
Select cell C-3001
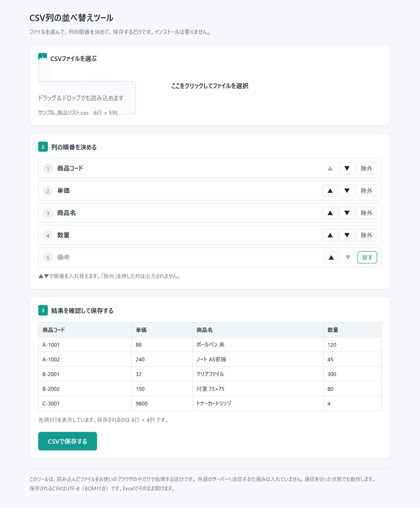click(x=85, y=404)
